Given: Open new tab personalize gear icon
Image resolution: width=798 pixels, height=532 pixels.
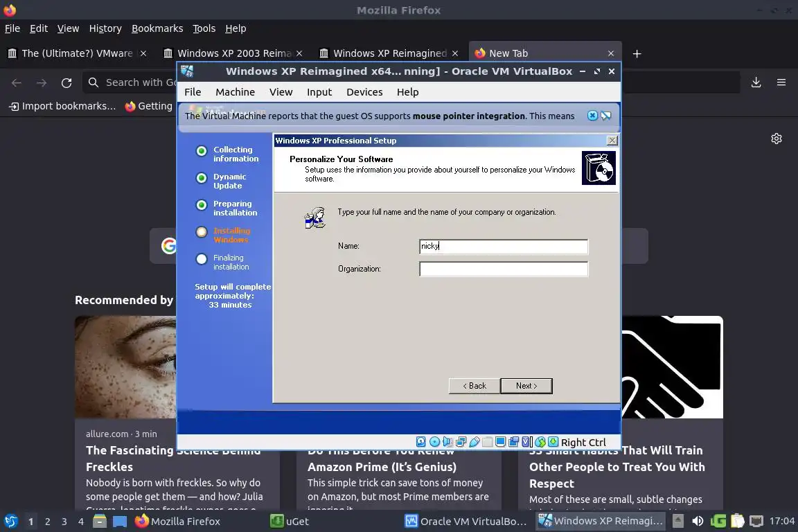Looking at the screenshot, I should 776,139.
